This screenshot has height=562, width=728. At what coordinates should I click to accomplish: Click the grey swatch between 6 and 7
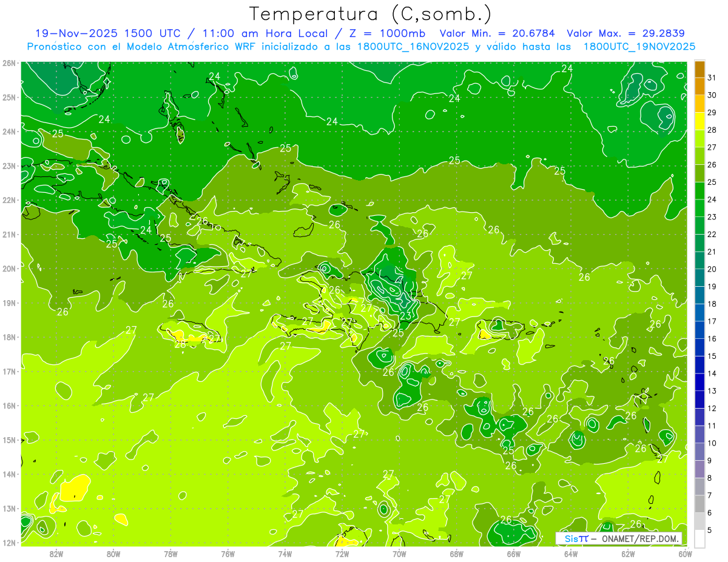tap(699, 504)
